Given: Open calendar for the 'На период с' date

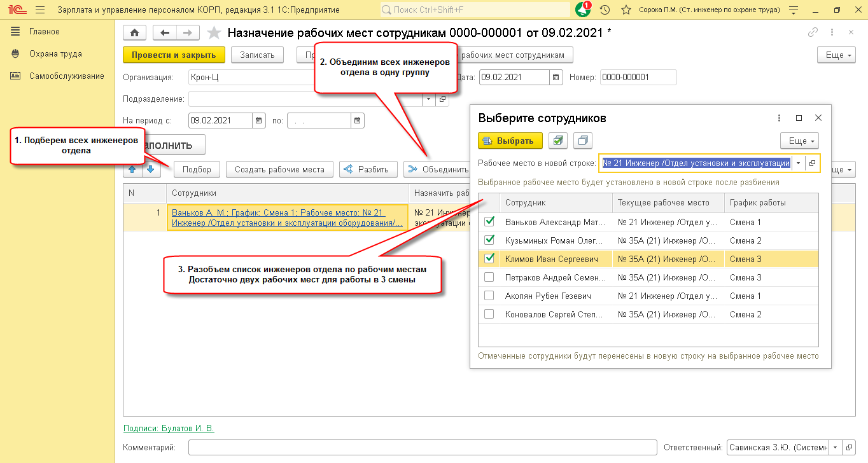Looking at the screenshot, I should click(x=259, y=120).
